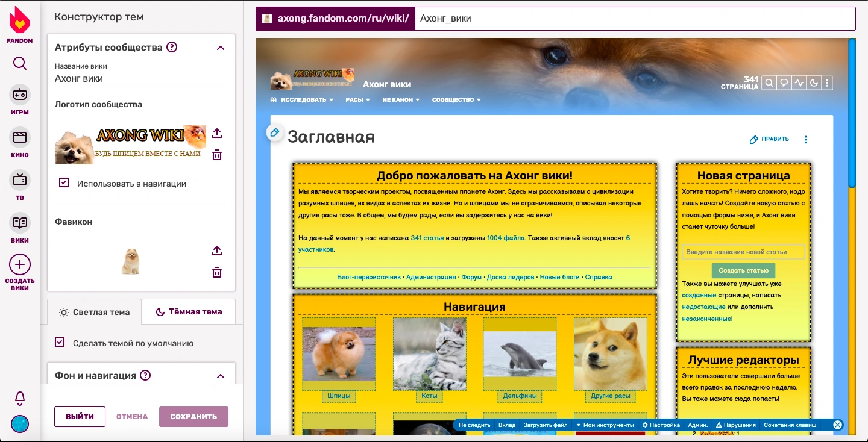The height and width of the screenshot is (442, 868).
Task: Toggle Использовать в навигации checkbox
Action: pos(64,182)
